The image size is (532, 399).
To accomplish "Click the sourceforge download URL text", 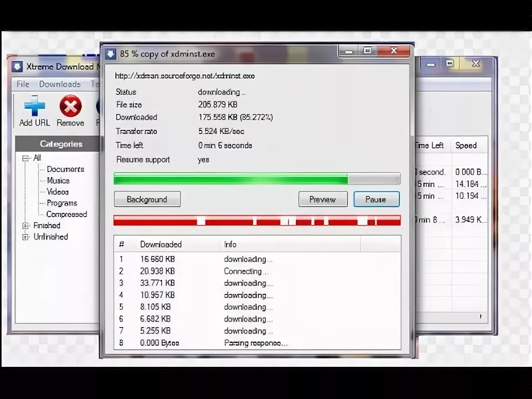I will pyautogui.click(x=185, y=76).
